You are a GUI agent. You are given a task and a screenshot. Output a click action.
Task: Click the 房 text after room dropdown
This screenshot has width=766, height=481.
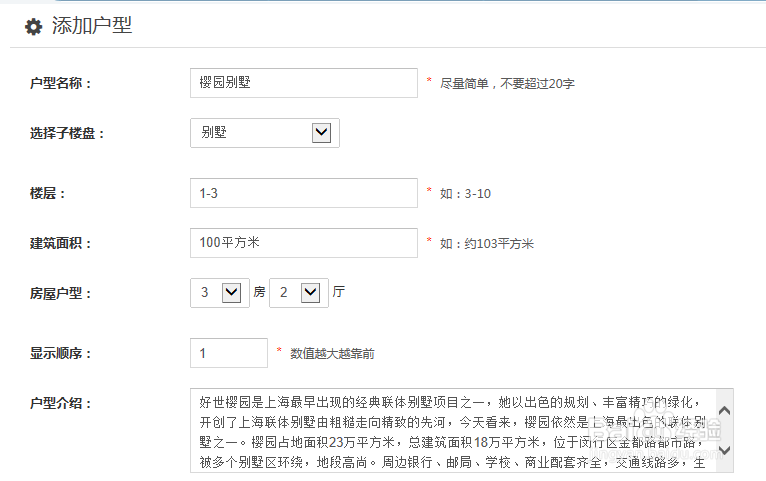tap(259, 292)
